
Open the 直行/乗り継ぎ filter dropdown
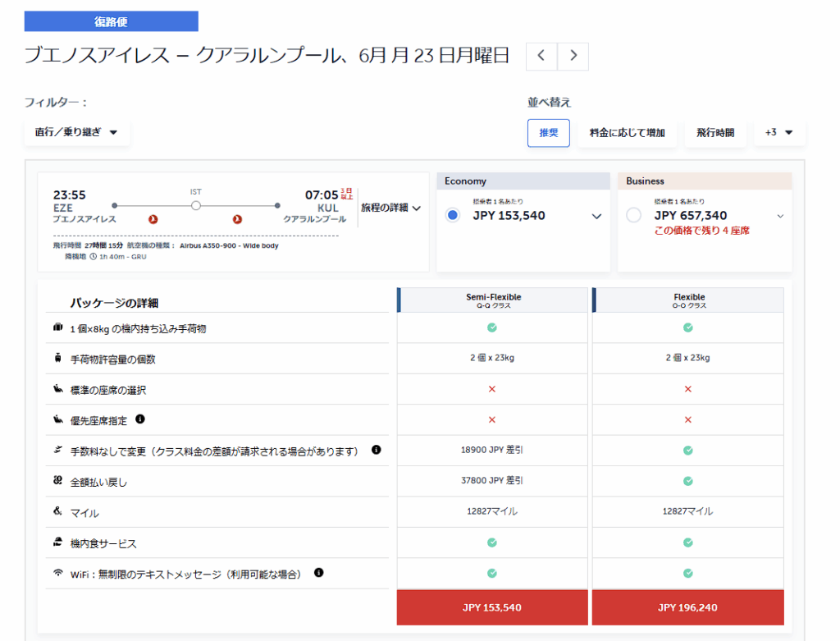point(77,132)
